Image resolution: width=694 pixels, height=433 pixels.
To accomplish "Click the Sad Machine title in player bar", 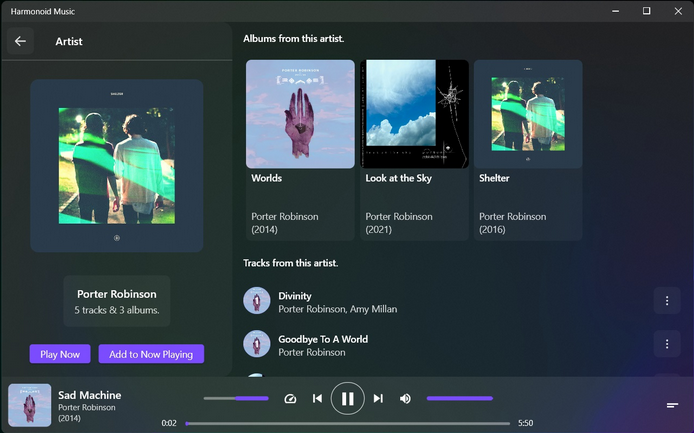I will (89, 395).
